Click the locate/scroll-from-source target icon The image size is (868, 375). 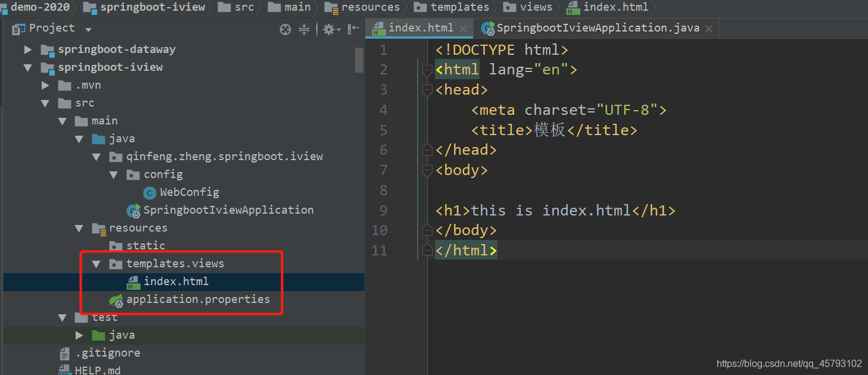285,29
